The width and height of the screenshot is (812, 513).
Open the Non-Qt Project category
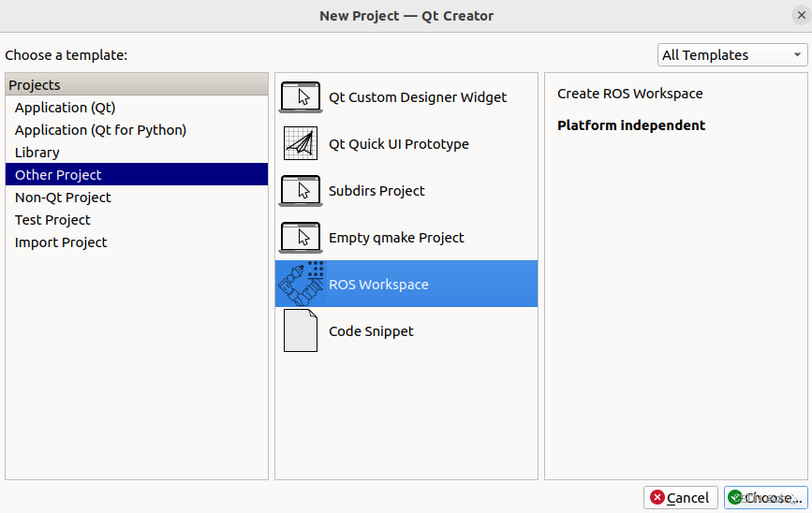[x=137, y=198]
